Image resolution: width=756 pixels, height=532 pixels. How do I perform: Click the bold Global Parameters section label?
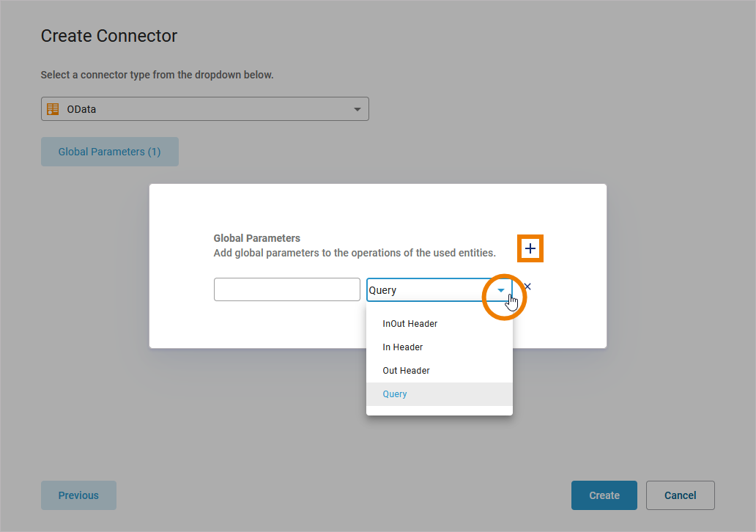pos(257,238)
